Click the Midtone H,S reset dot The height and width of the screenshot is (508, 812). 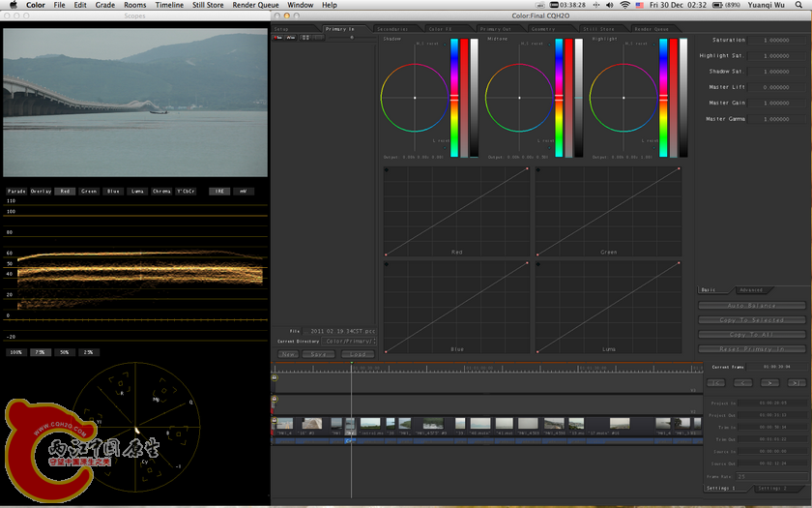548,45
